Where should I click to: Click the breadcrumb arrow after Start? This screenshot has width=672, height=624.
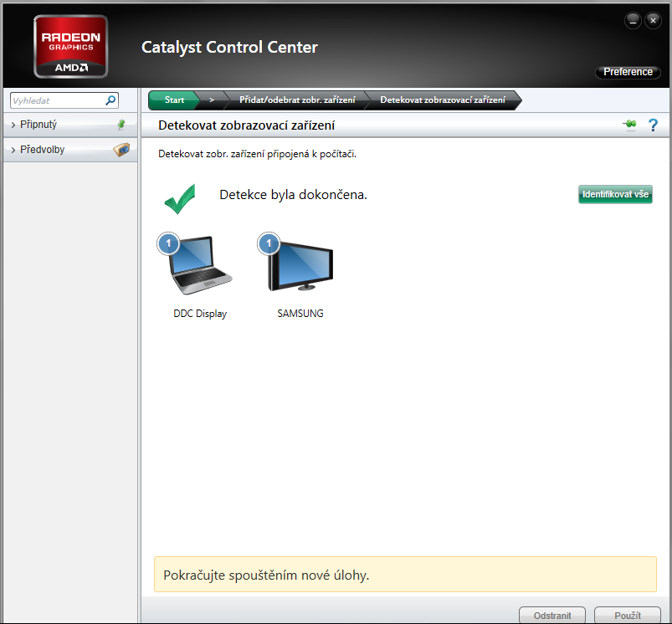(212, 100)
